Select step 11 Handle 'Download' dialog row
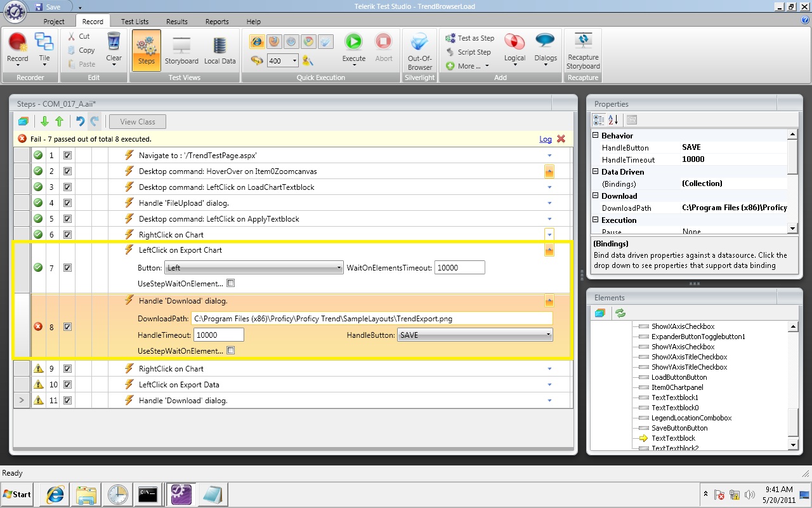 point(292,401)
